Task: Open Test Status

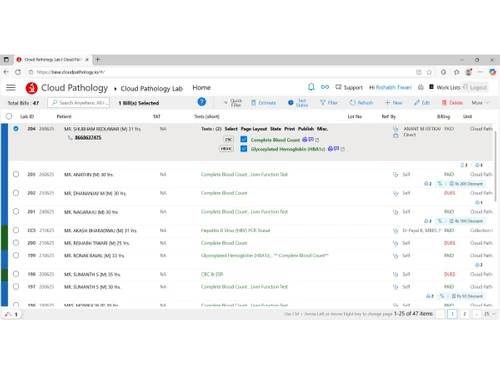Action: pos(298,103)
